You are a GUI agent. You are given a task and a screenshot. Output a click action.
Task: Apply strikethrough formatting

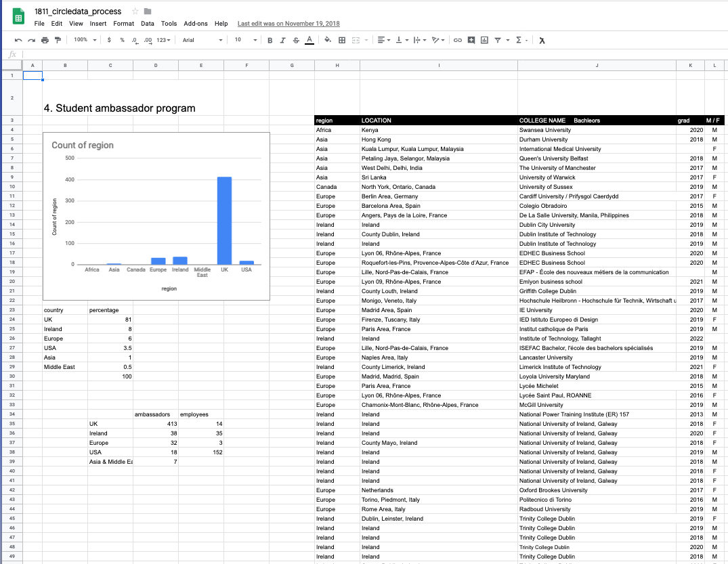[296, 41]
